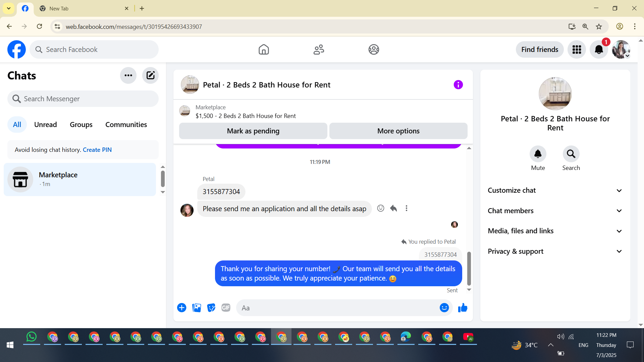Switch to Communities tab
644x362 pixels.
click(x=126, y=125)
